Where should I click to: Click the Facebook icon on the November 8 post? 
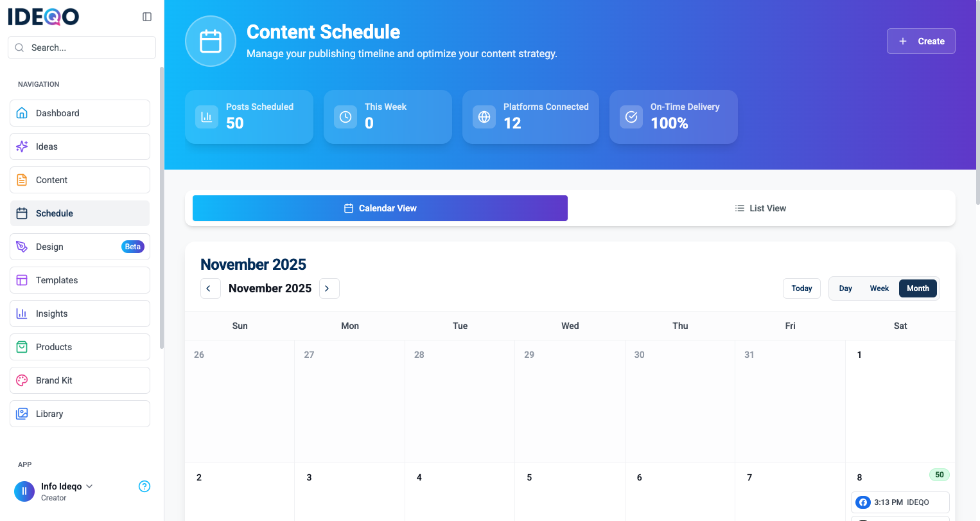coord(862,502)
